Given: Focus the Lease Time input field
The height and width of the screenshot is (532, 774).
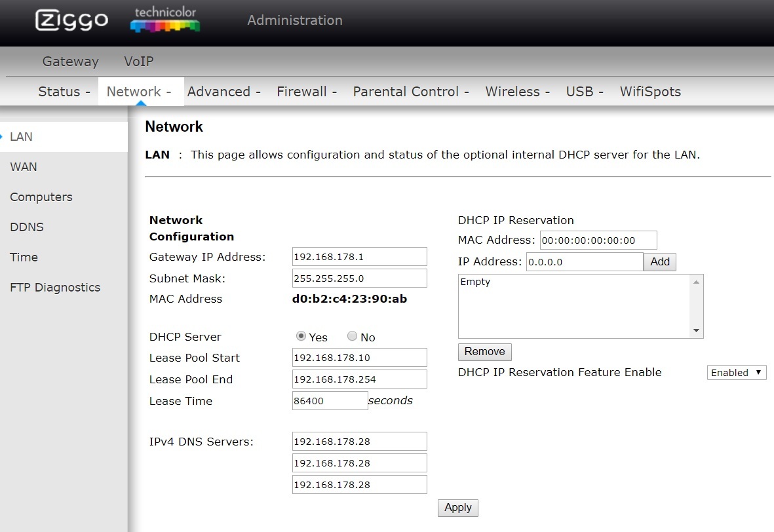Looking at the screenshot, I should coord(330,401).
